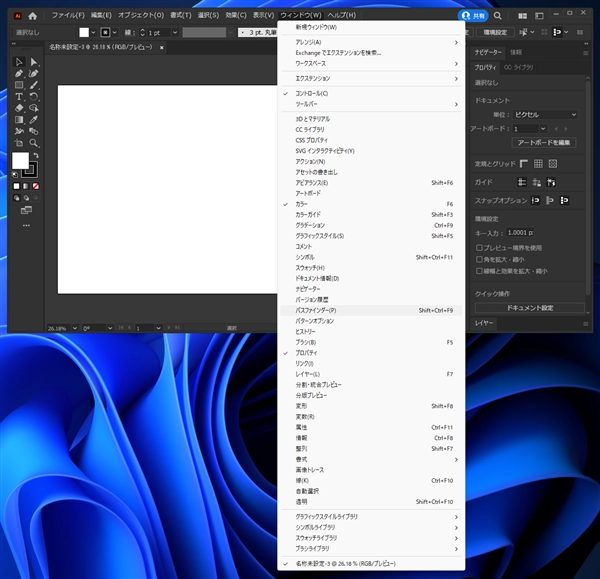Viewport: 600px width, 579px height.
Task: Open the artboard number dropdown in Properties
Action: pos(543,129)
